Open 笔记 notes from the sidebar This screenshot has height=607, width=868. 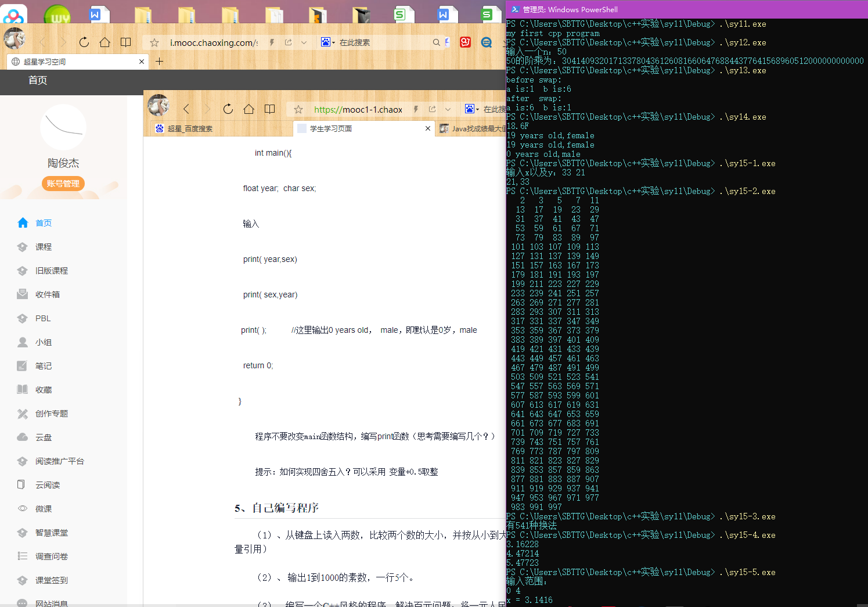pyautogui.click(x=43, y=365)
